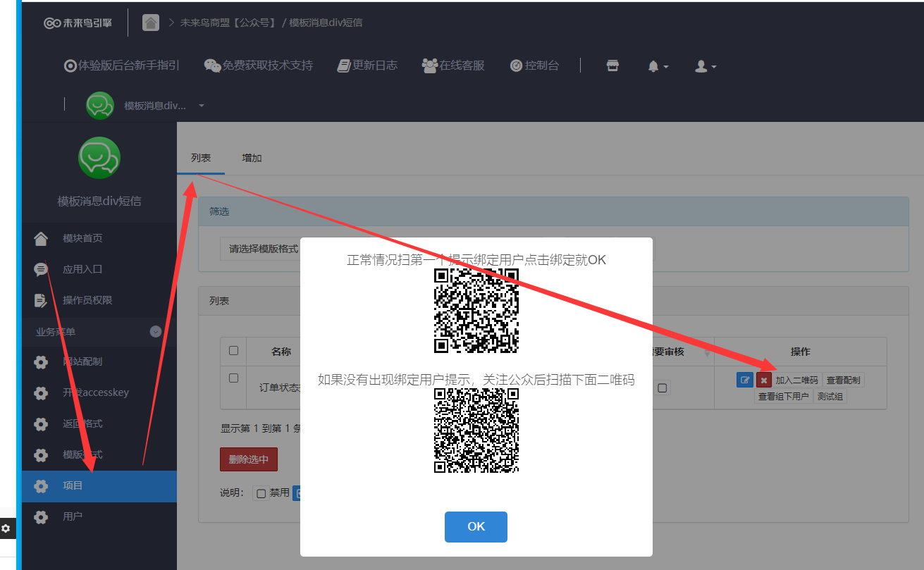Open the notification bell dropdown
The width and height of the screenshot is (924, 570).
point(657,66)
